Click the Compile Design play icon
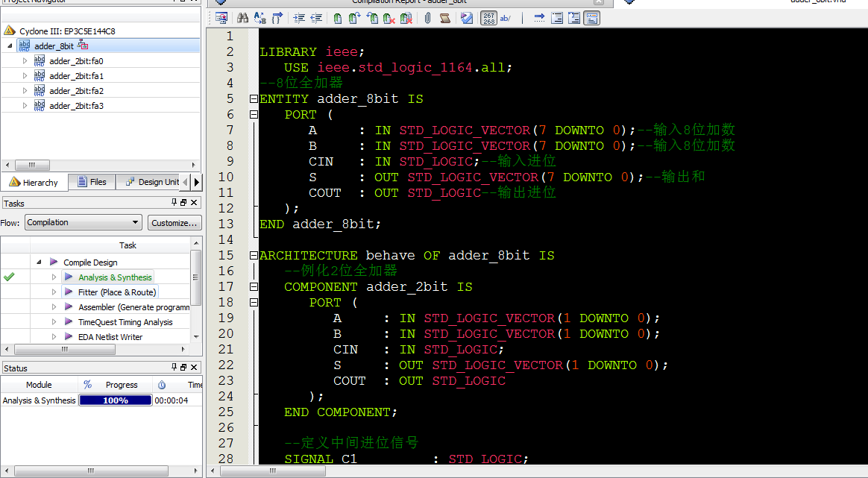Viewport: 868px width, 478px height. 54,262
